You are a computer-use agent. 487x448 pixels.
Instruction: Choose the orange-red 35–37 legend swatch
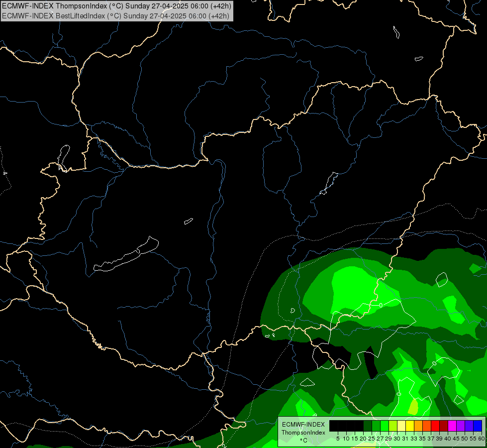(x=427, y=426)
